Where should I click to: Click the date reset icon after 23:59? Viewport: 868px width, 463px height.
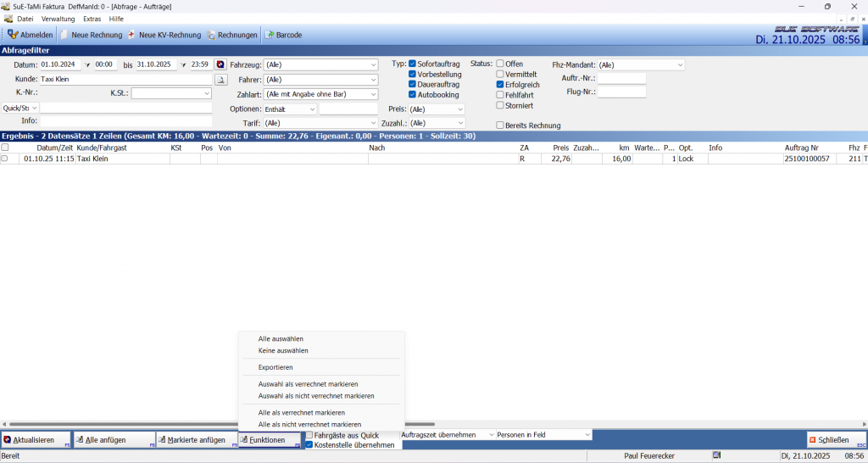[220, 64]
